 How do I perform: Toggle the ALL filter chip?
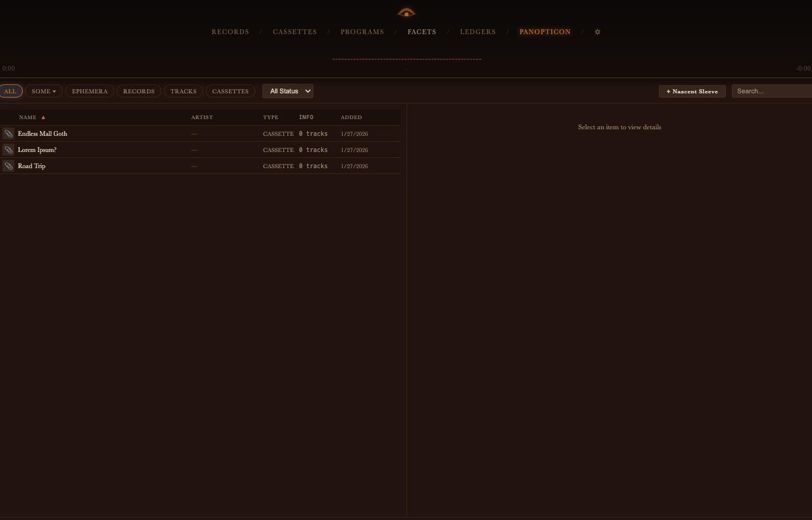click(x=10, y=91)
